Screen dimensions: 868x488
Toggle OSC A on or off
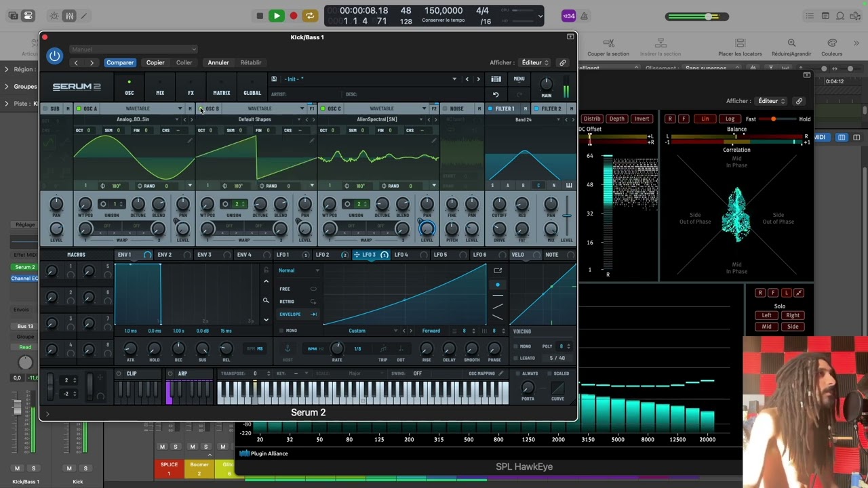(x=79, y=108)
